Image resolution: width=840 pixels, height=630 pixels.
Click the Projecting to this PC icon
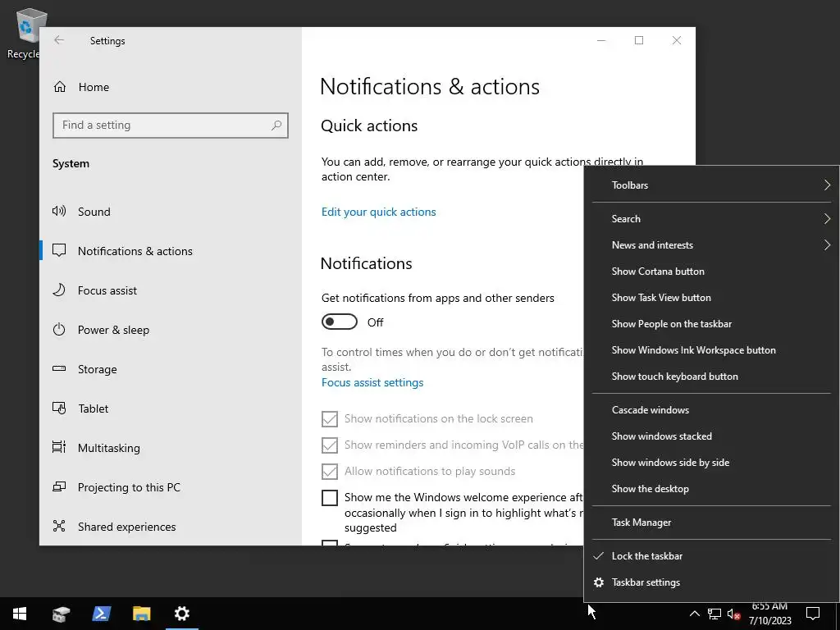(59, 487)
